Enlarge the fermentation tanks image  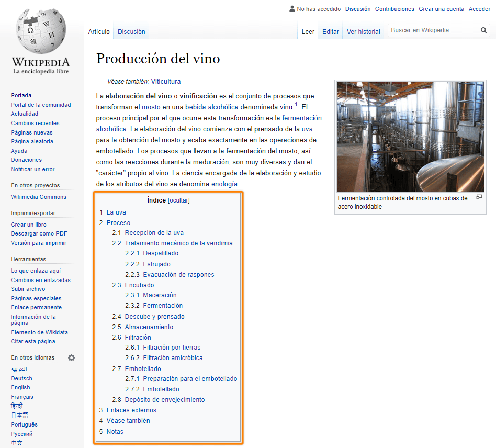(479, 197)
